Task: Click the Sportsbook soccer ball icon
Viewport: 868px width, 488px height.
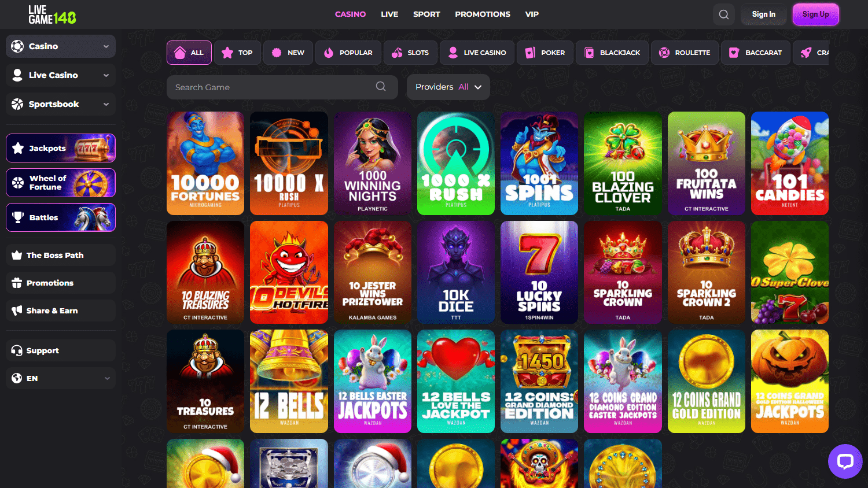Action: [x=17, y=104]
